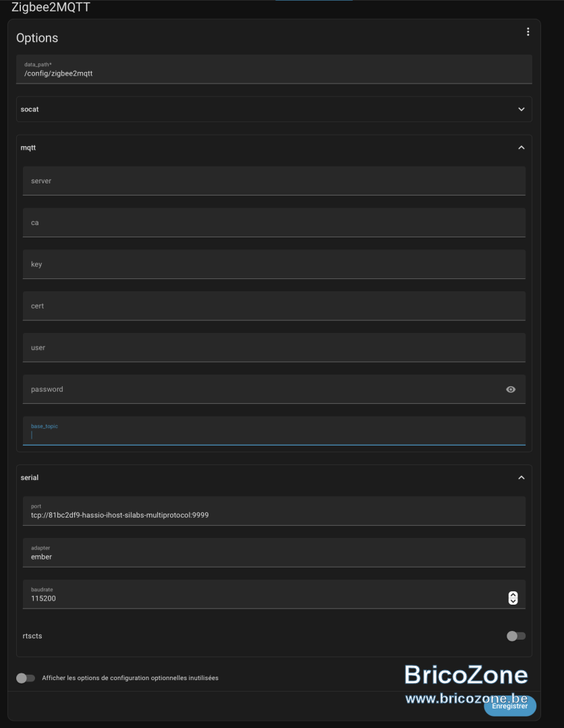Focus the user field
The width and height of the screenshot is (564, 728).
274,348
